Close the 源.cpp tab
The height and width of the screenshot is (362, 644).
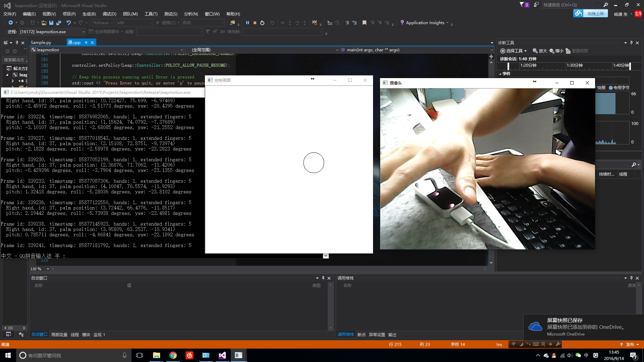[92, 43]
